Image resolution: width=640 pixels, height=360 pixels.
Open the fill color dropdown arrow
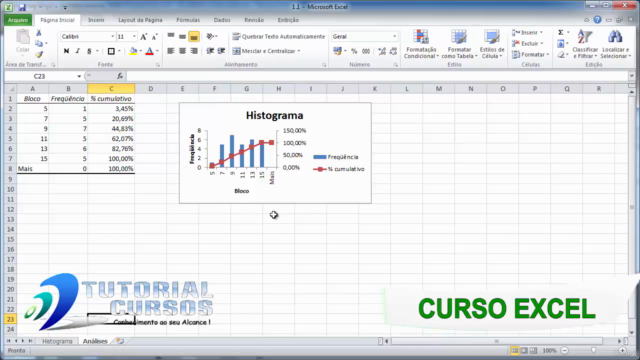tap(141, 51)
